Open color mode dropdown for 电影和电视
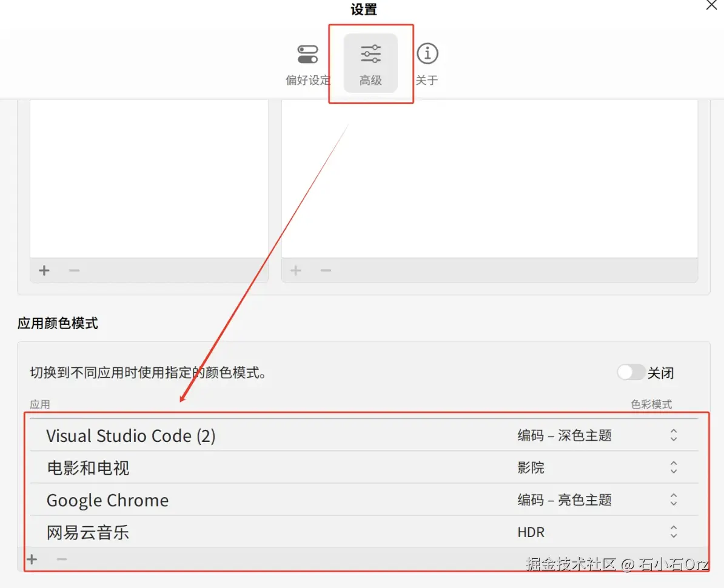Image resolution: width=724 pixels, height=588 pixels. pyautogui.click(x=674, y=467)
